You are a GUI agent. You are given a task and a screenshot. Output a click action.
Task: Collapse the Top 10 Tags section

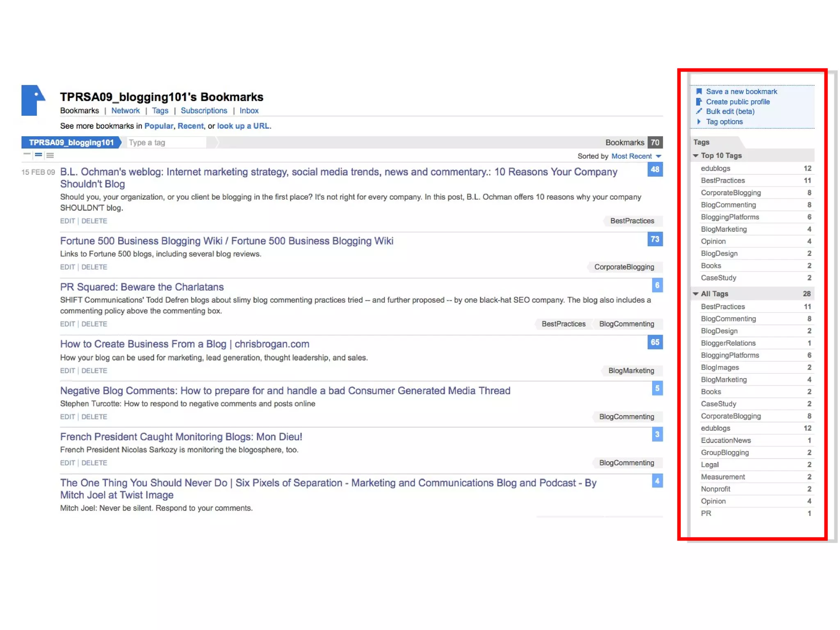click(x=696, y=156)
